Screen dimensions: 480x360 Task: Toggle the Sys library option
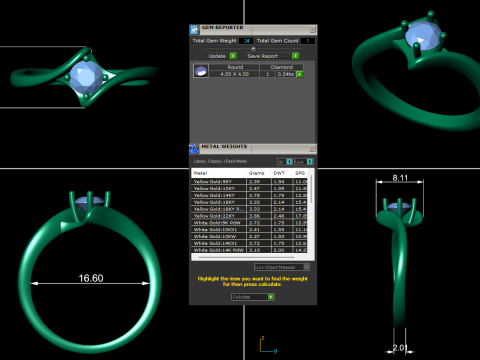point(285,162)
